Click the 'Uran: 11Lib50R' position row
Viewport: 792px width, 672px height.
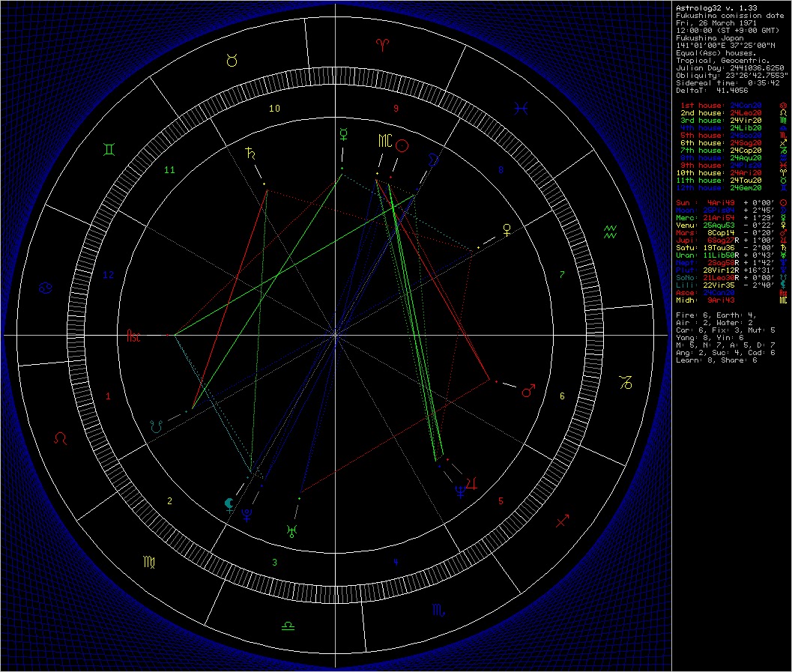pos(731,255)
